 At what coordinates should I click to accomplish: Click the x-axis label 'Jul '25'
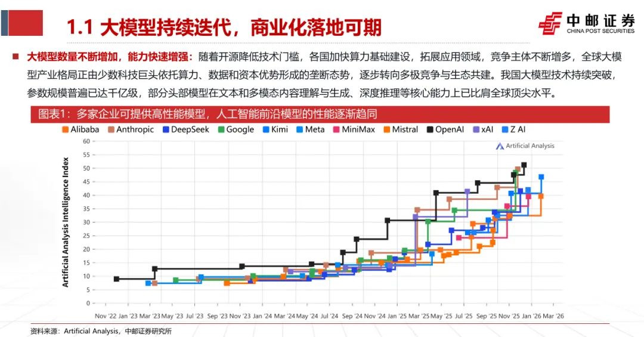pyautogui.click(x=464, y=316)
